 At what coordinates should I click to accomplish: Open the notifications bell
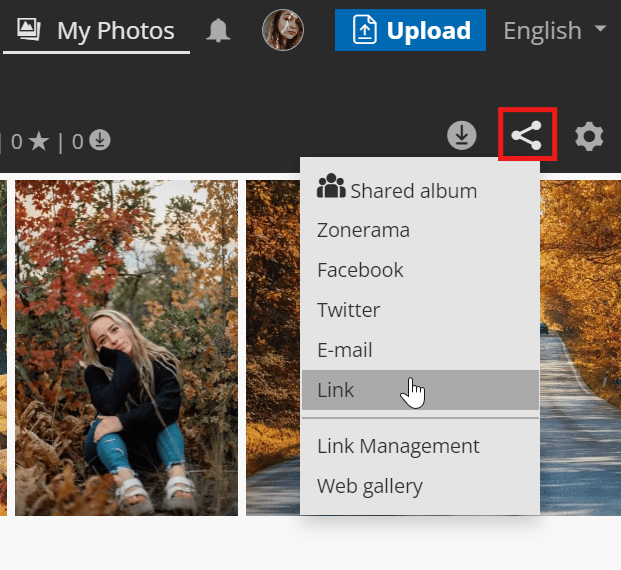click(x=218, y=31)
